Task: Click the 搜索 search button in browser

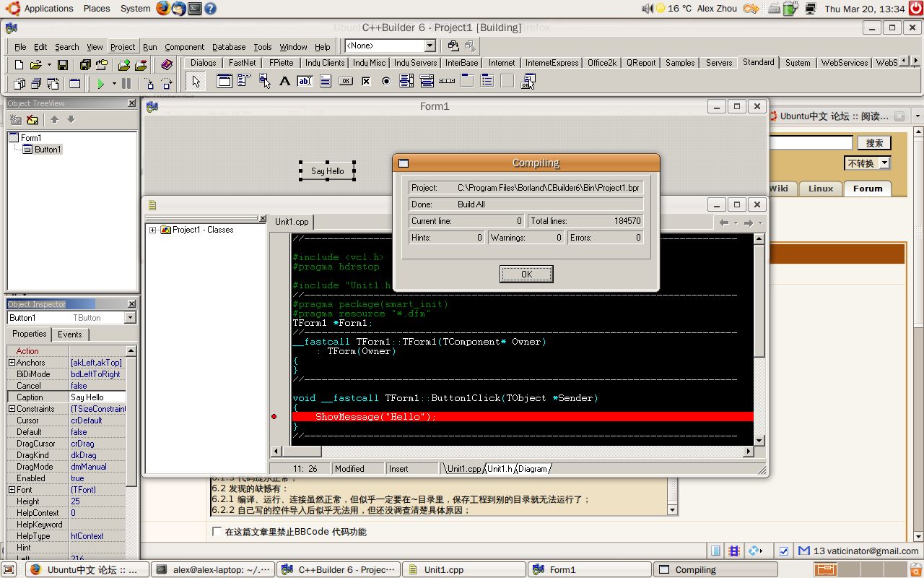Action: click(x=874, y=143)
